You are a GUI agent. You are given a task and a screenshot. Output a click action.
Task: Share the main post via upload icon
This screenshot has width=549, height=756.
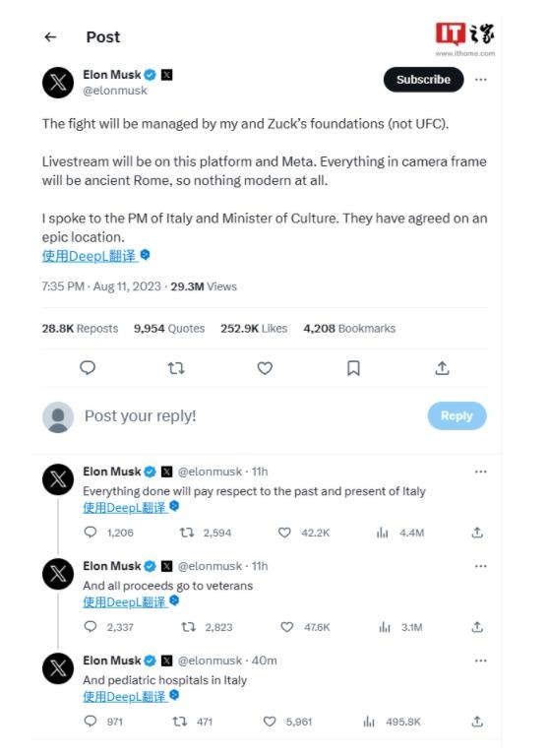(442, 368)
